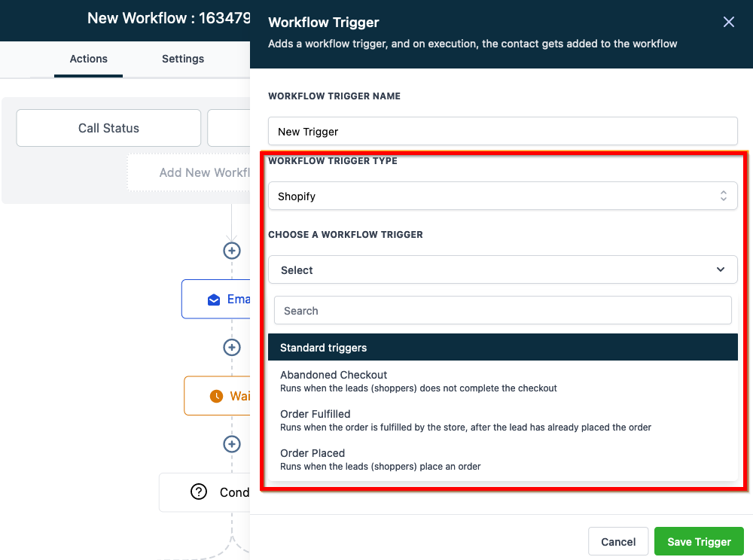Screen dimensions: 753x560
Task: Click the Cancel button
Action: click(x=617, y=542)
